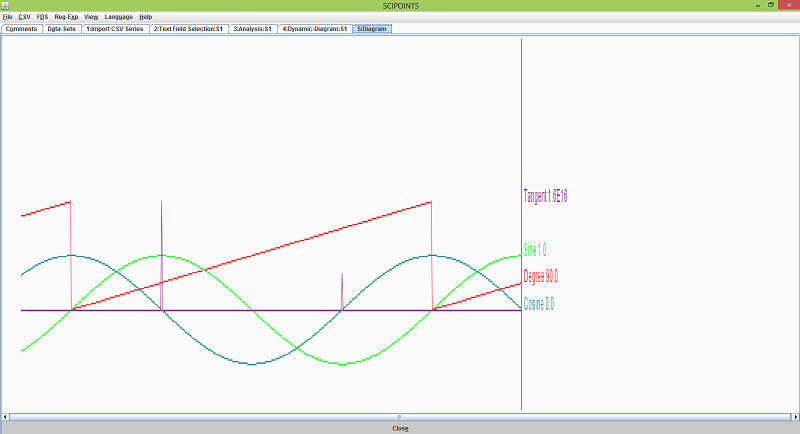Open the Reg-Exp menu
This screenshot has width=800, height=434.
click(66, 17)
